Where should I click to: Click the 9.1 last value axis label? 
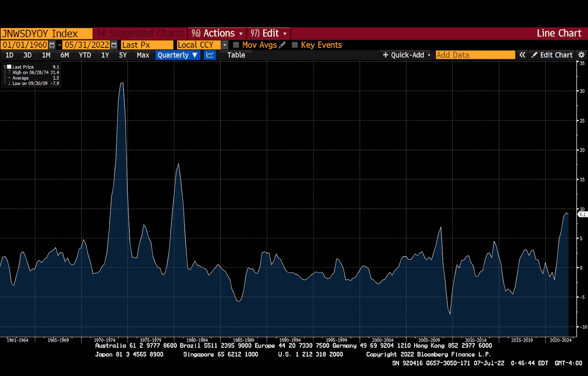(x=582, y=214)
